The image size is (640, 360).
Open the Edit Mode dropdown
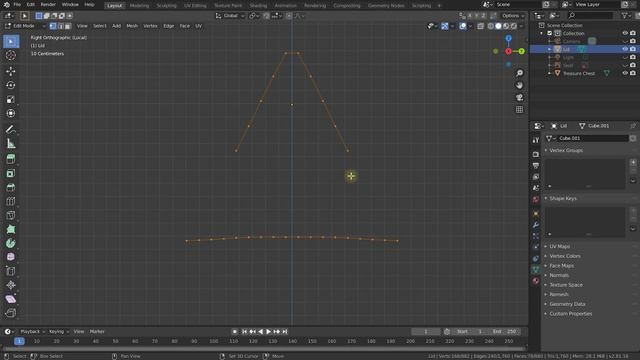click(25, 26)
